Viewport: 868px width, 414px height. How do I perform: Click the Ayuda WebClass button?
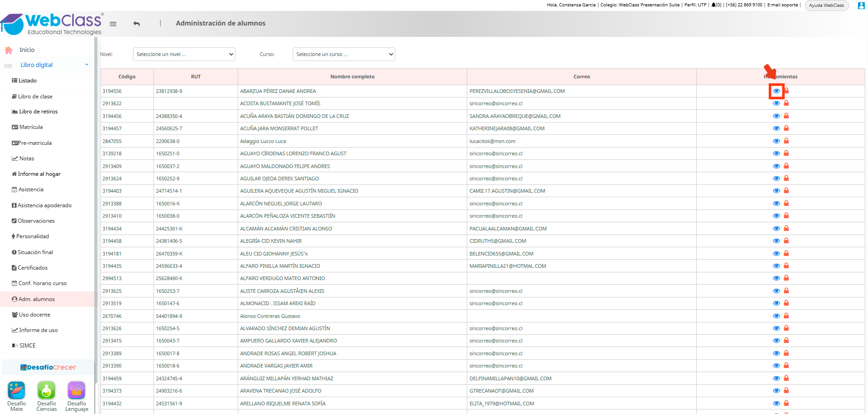point(827,5)
